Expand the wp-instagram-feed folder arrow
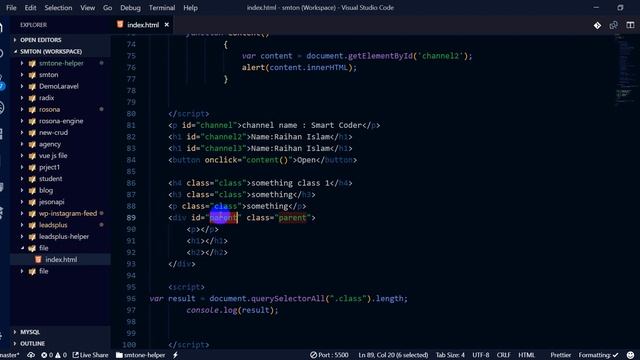Screen dimensions: 640x360 pyautogui.click(x=22, y=213)
